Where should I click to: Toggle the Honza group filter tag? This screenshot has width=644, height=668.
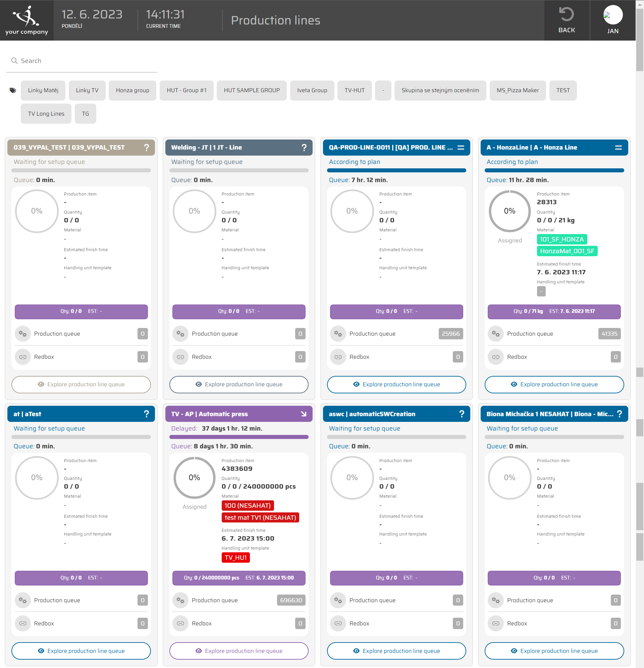pos(132,90)
